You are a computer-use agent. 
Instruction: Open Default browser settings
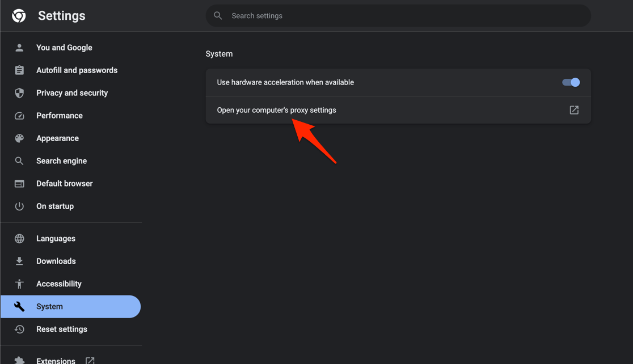[x=64, y=184]
